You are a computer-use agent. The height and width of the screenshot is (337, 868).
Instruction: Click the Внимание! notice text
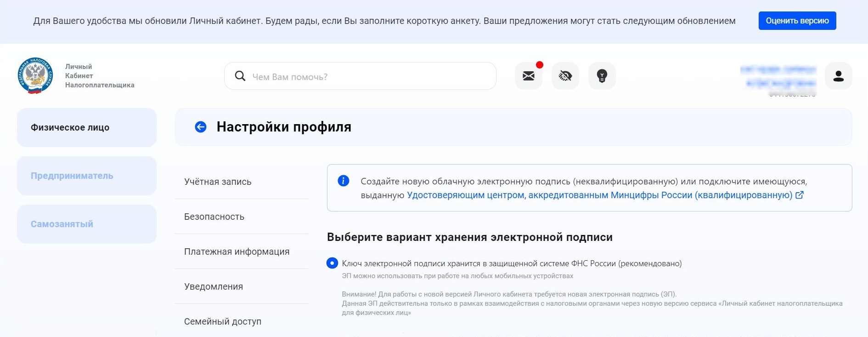592,303
